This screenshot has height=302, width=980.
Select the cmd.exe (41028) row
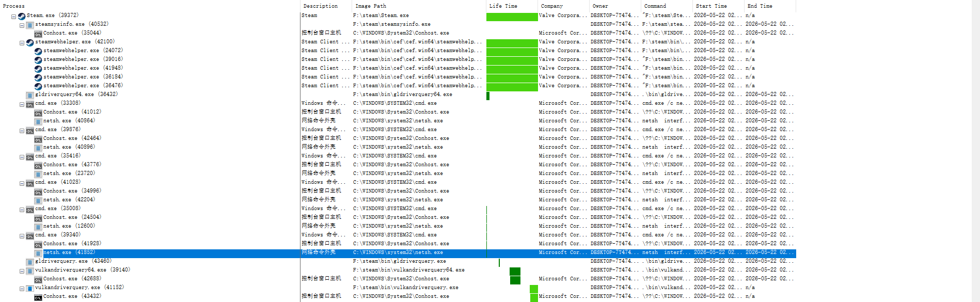[x=398, y=183]
